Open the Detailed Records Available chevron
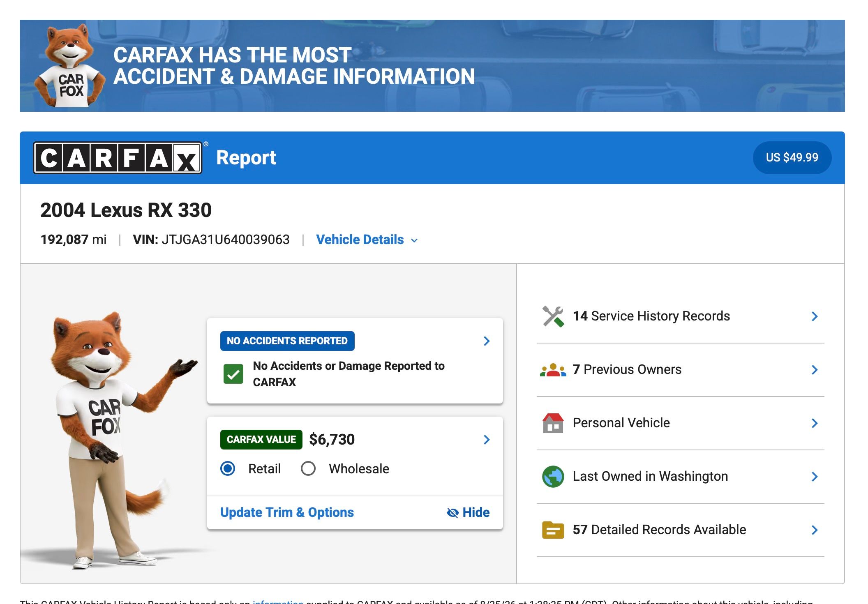868x604 pixels. [x=815, y=530]
